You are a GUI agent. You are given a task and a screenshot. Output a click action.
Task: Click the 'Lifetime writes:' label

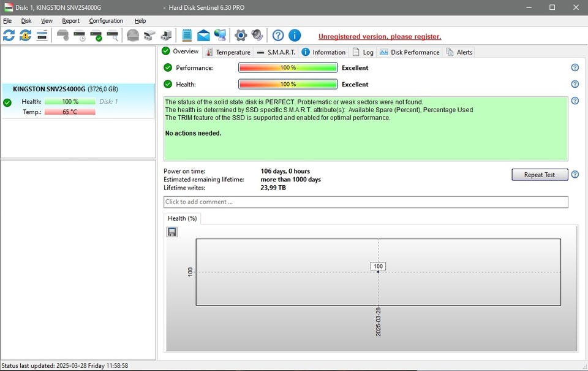(184, 188)
